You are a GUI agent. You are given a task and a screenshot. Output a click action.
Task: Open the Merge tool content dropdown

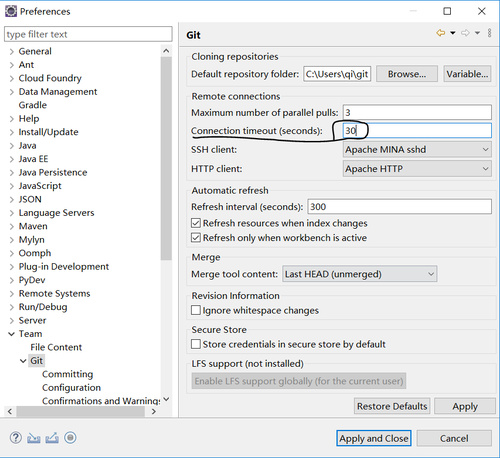tap(360, 274)
